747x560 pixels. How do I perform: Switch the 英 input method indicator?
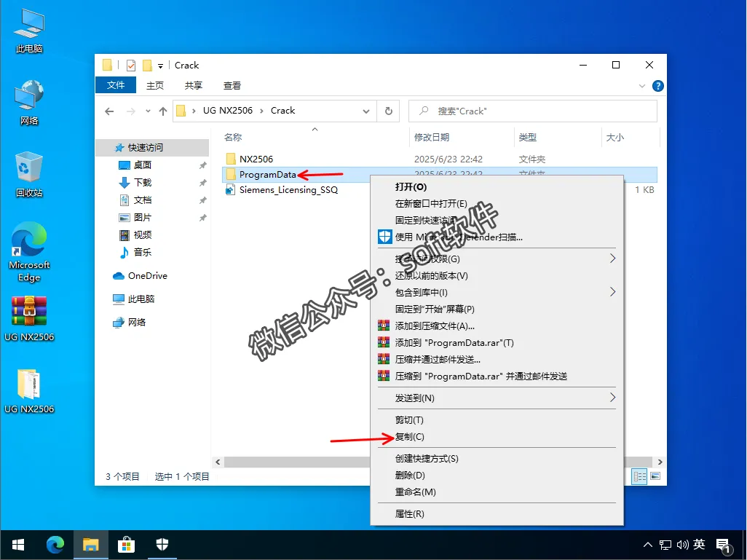(699, 544)
